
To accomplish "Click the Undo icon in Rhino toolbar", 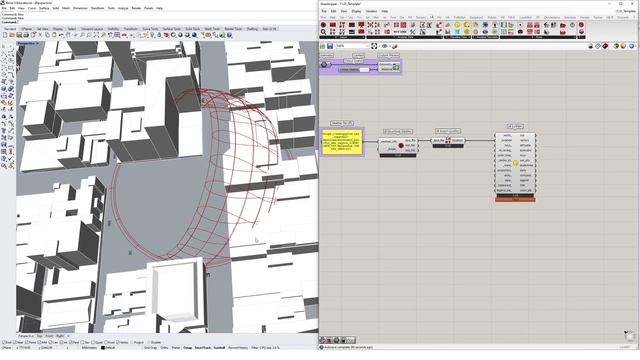I will [x=61, y=35].
